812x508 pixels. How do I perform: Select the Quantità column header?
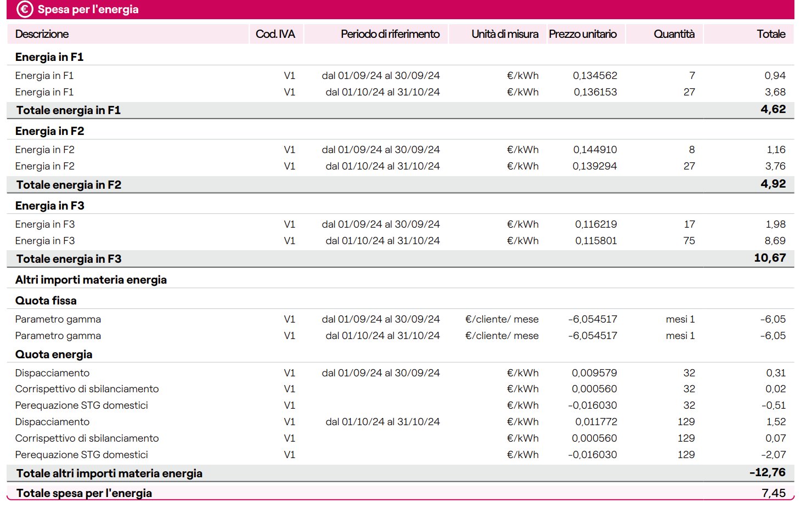pyautogui.click(x=674, y=34)
